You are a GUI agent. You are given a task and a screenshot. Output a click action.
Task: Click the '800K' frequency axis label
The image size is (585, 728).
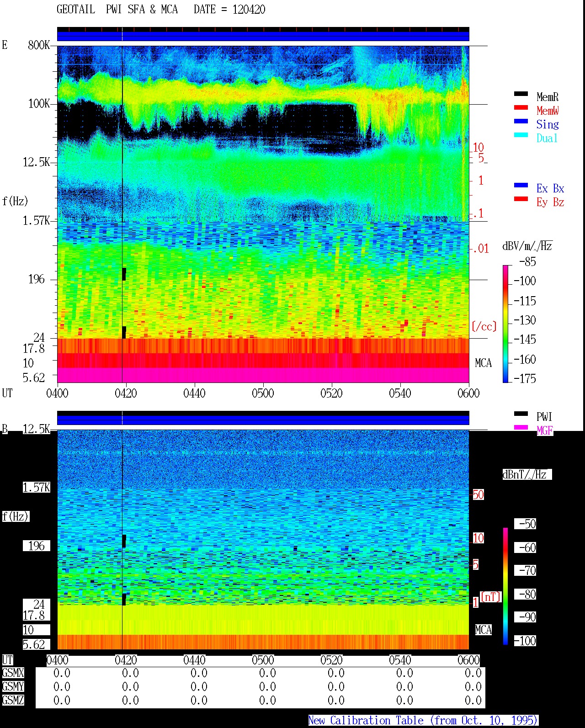point(39,45)
